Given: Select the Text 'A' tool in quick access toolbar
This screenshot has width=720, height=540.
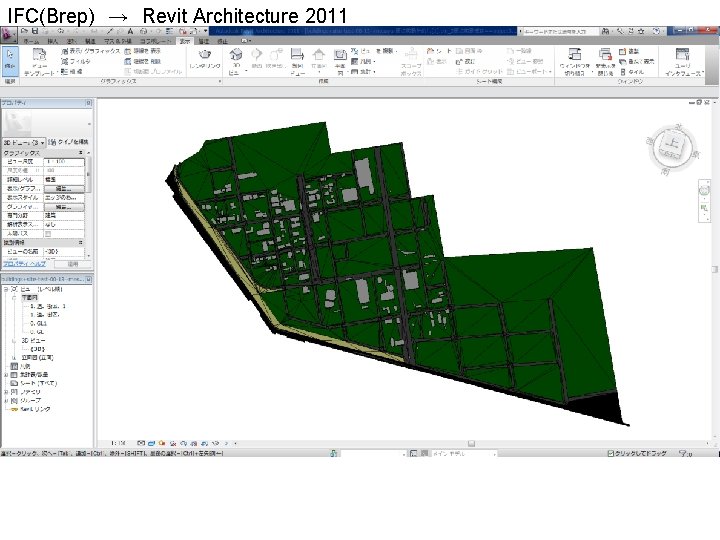Looking at the screenshot, I should click(x=130, y=31).
